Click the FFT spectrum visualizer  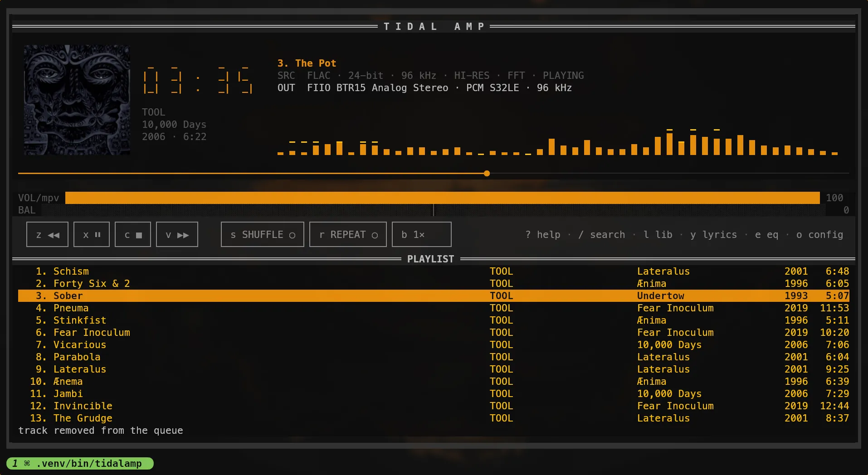coord(557,142)
